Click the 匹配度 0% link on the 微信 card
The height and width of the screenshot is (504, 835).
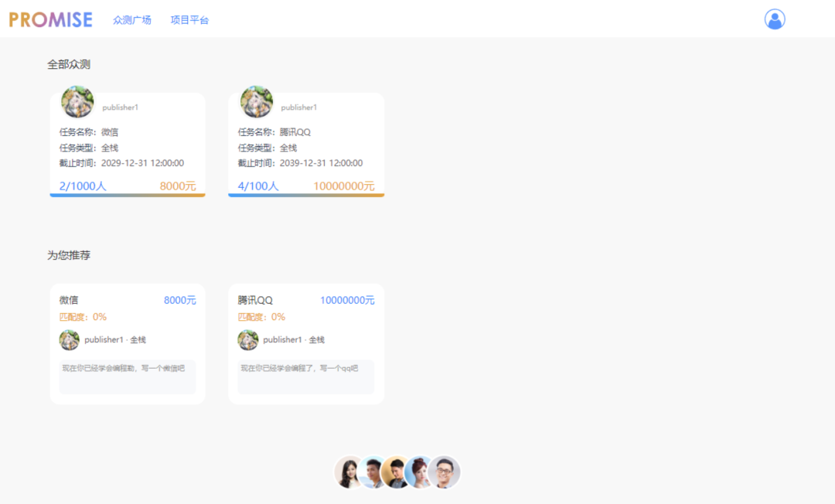click(81, 317)
